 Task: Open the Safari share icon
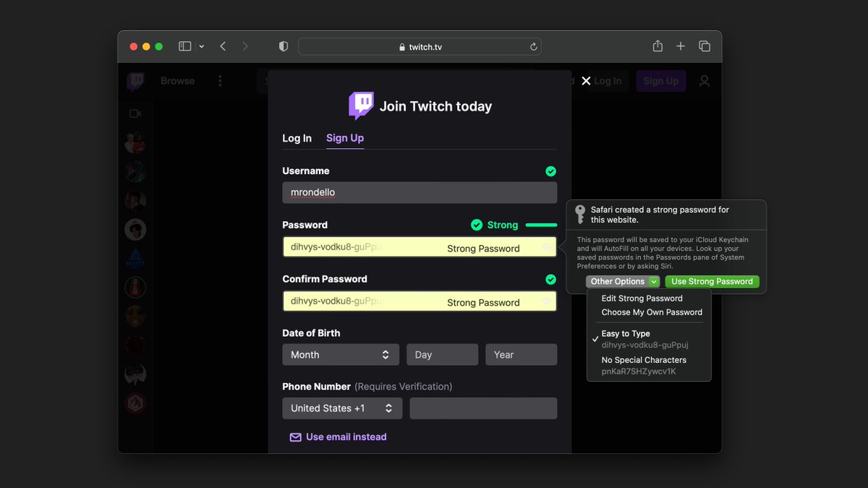658,46
